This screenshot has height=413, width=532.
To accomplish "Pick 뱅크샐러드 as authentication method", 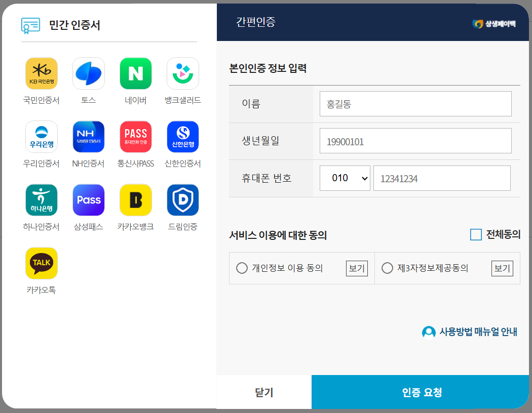I will pos(182,73).
